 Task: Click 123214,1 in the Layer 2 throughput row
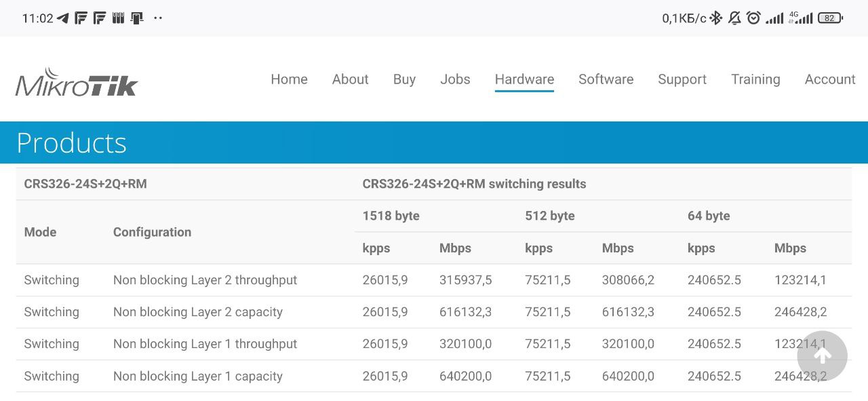pos(800,280)
